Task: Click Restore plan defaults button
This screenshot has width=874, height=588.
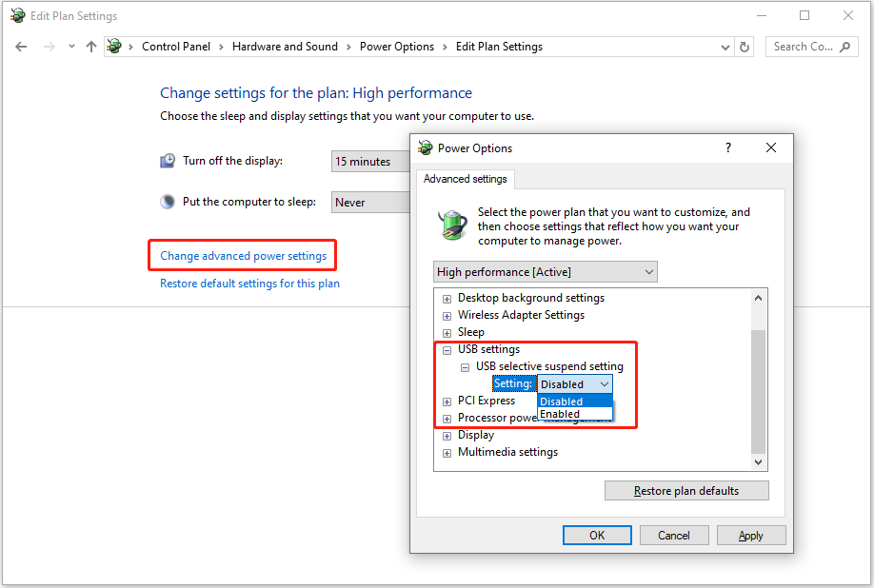Action: pyautogui.click(x=685, y=491)
